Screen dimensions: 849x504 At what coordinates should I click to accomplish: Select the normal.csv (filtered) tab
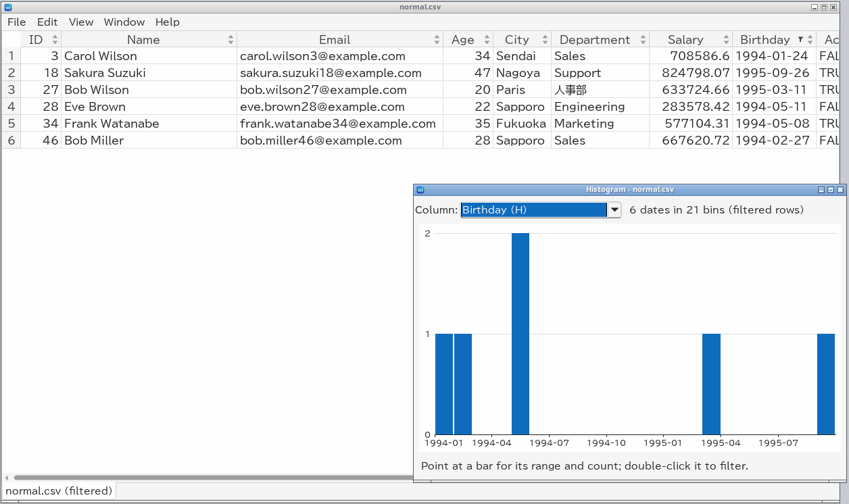point(59,491)
